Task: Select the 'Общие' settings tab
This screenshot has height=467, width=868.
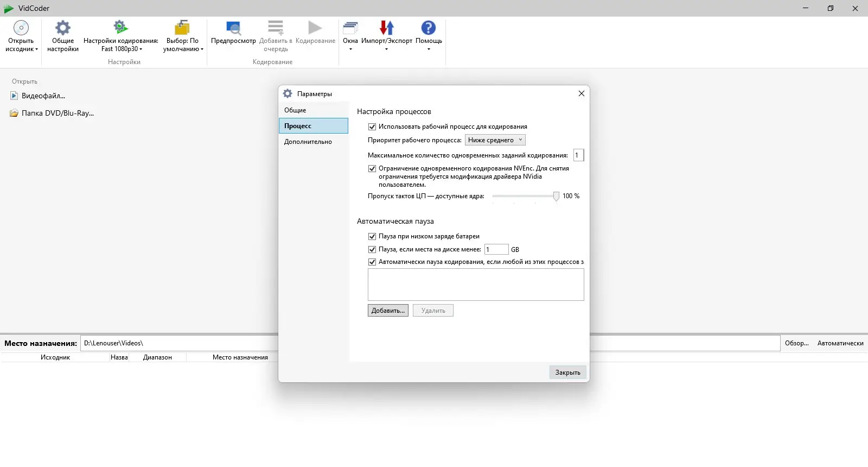Action: 314,110
